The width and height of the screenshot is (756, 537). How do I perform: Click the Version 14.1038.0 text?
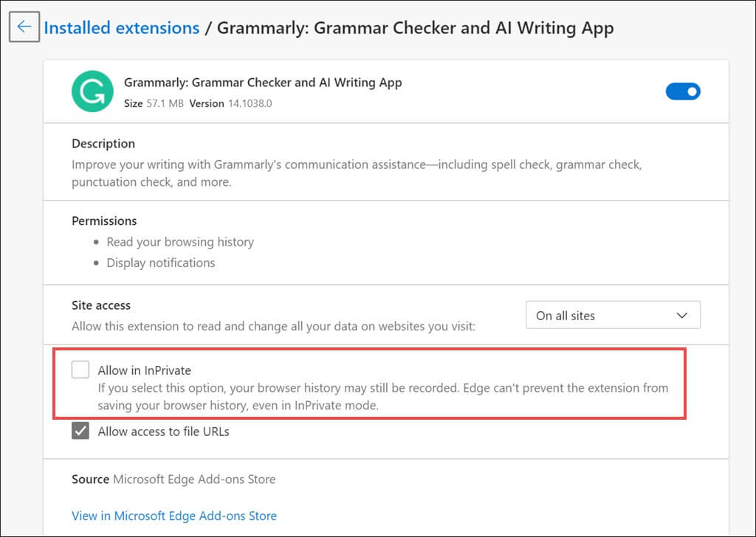tap(230, 103)
